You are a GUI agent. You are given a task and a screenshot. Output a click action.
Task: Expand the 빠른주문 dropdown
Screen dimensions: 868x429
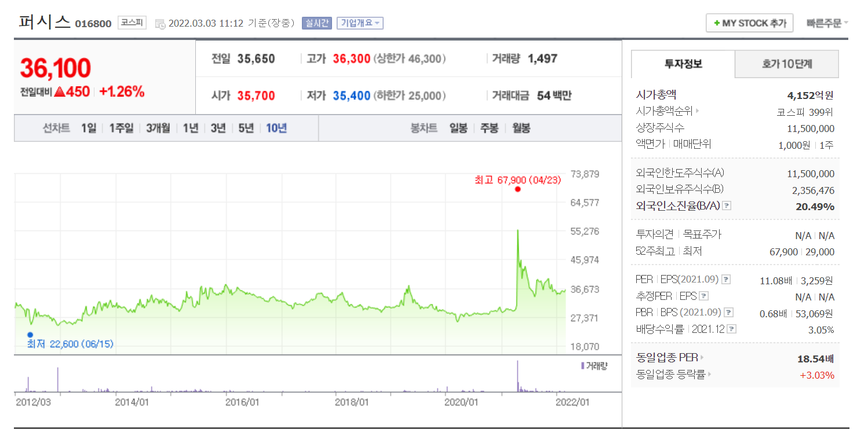coord(827,23)
